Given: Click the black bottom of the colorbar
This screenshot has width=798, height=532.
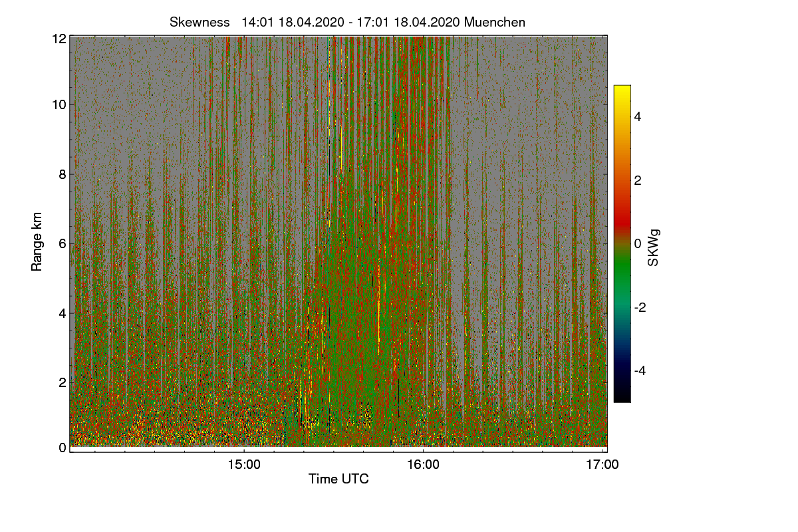Looking at the screenshot, I should click(622, 397).
